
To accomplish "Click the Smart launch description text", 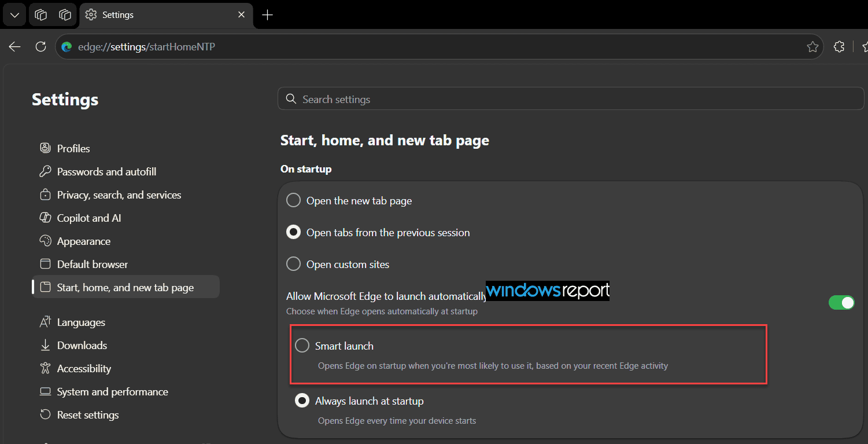I will point(493,366).
